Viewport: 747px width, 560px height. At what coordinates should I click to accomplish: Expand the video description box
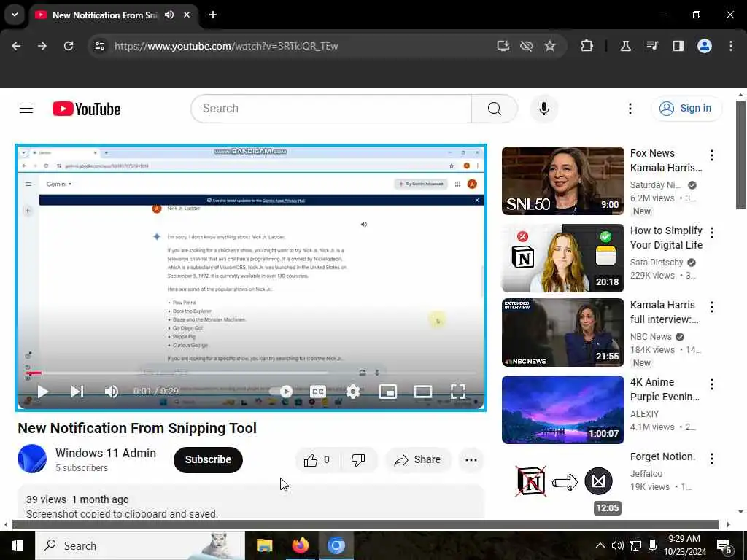(251, 503)
